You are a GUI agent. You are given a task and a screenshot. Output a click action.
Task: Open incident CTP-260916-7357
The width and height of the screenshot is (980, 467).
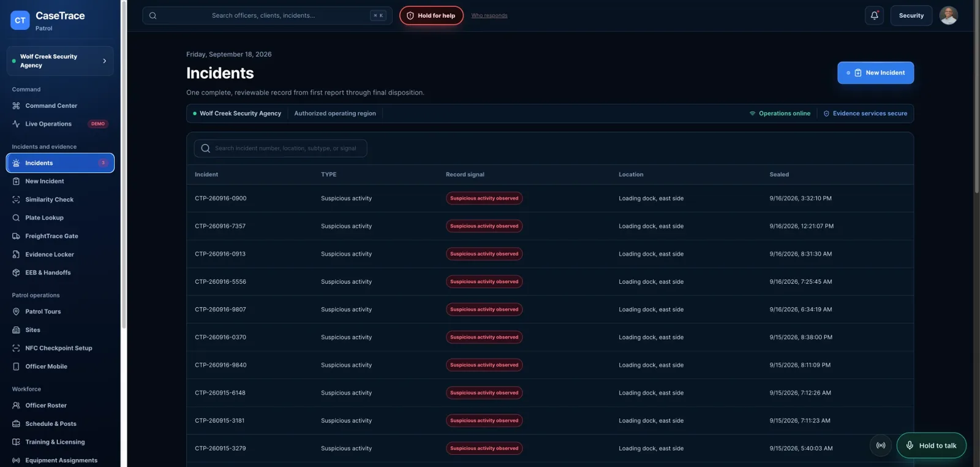click(x=550, y=226)
